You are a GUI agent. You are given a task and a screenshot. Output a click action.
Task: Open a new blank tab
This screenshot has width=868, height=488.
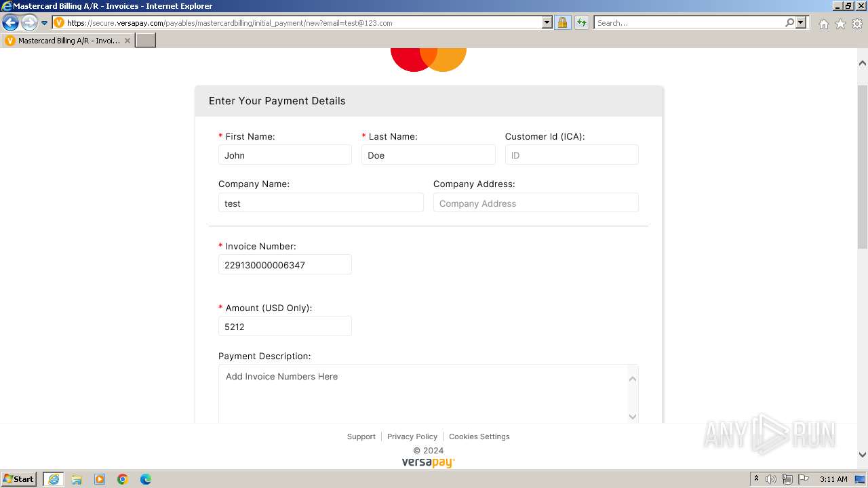click(146, 41)
